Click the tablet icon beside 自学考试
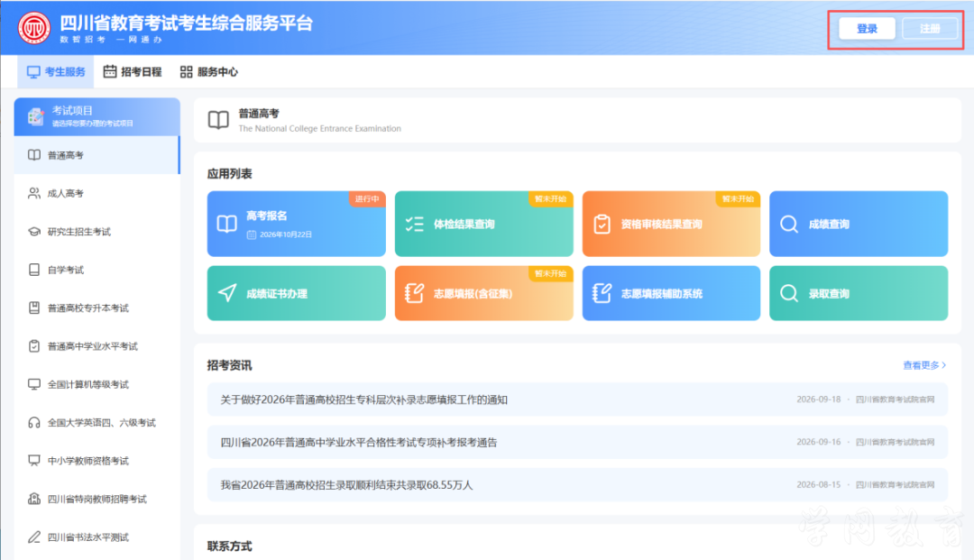 coord(34,270)
